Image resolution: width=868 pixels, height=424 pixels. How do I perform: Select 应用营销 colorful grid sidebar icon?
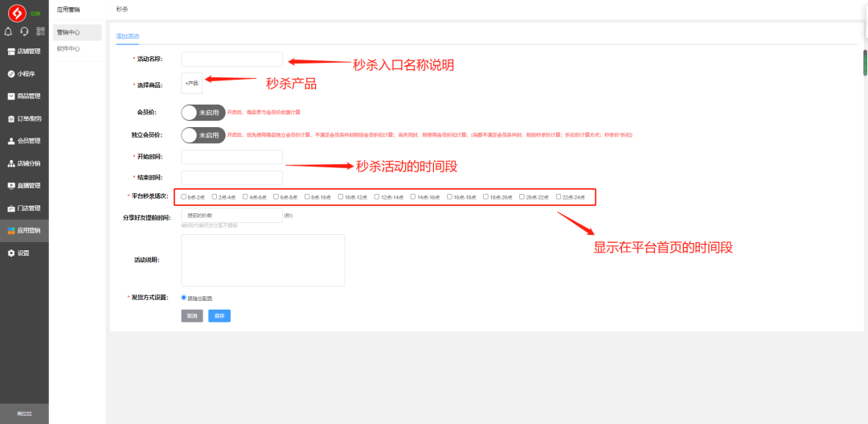pos(11,231)
